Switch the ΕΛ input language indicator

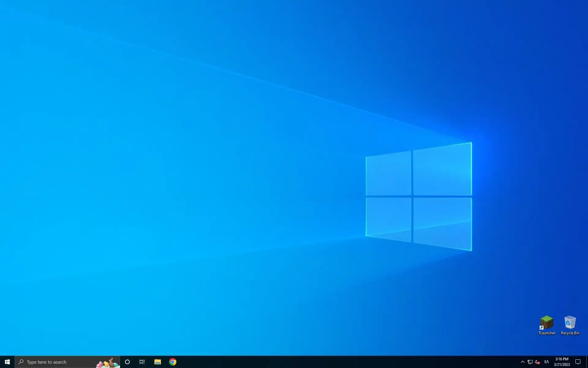(x=547, y=362)
